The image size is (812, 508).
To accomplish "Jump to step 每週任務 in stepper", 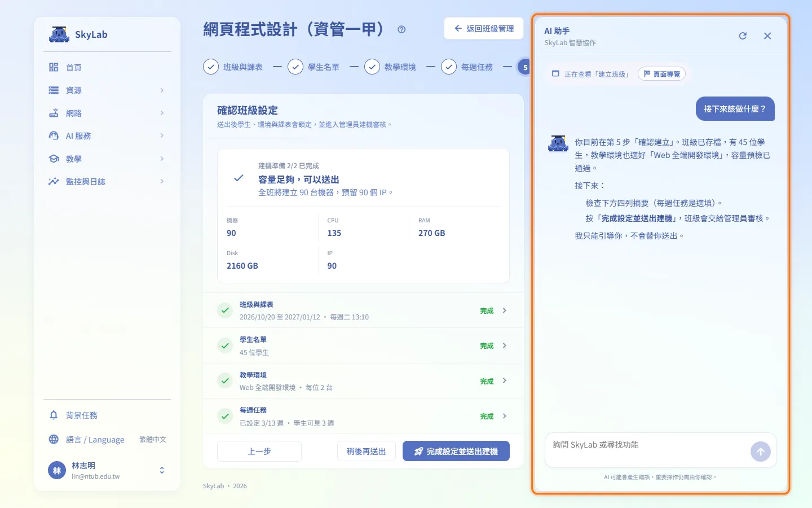I will (x=467, y=67).
